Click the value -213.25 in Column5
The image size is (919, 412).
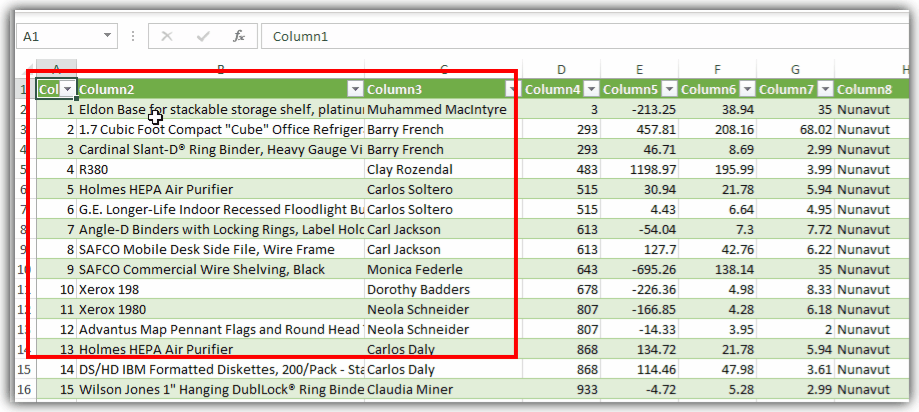639,110
